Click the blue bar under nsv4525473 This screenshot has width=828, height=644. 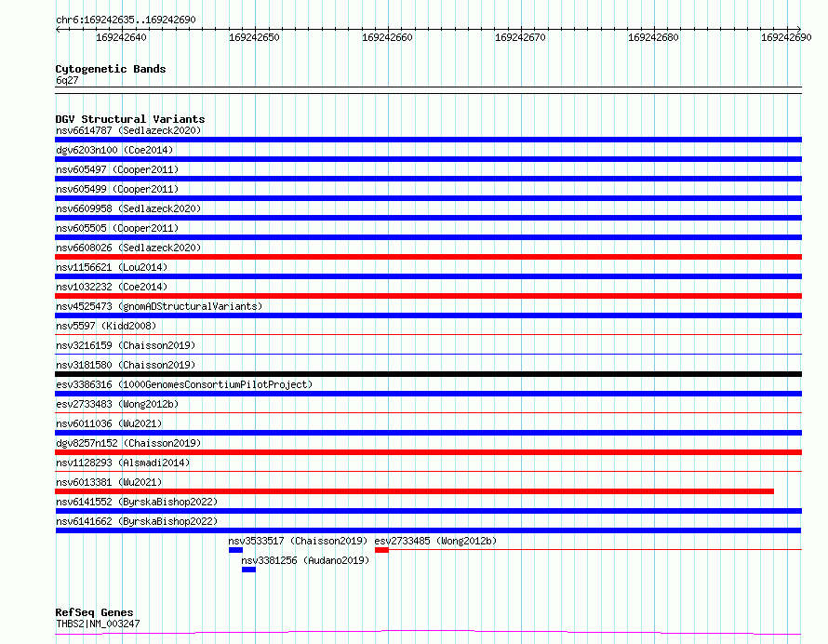(x=428, y=315)
